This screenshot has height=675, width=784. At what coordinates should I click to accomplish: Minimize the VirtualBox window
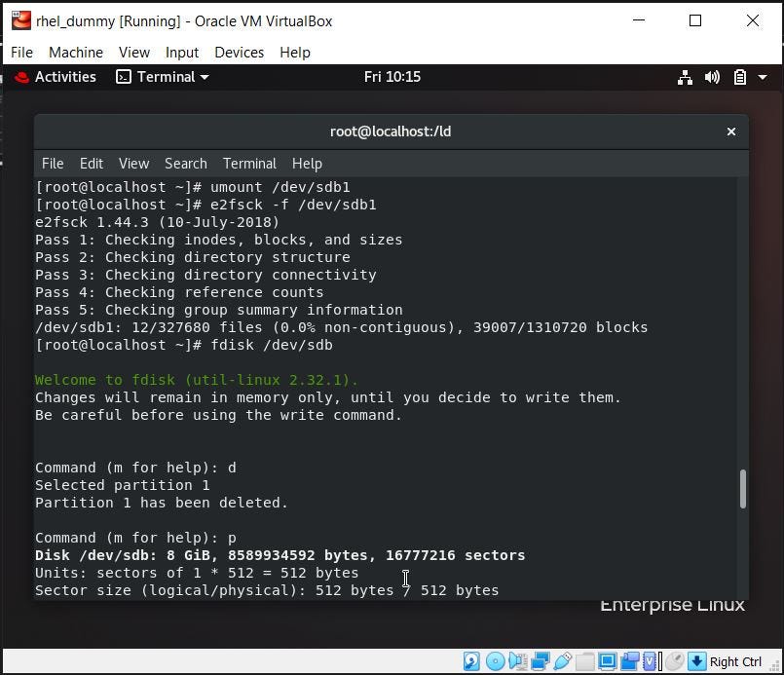tap(639, 20)
